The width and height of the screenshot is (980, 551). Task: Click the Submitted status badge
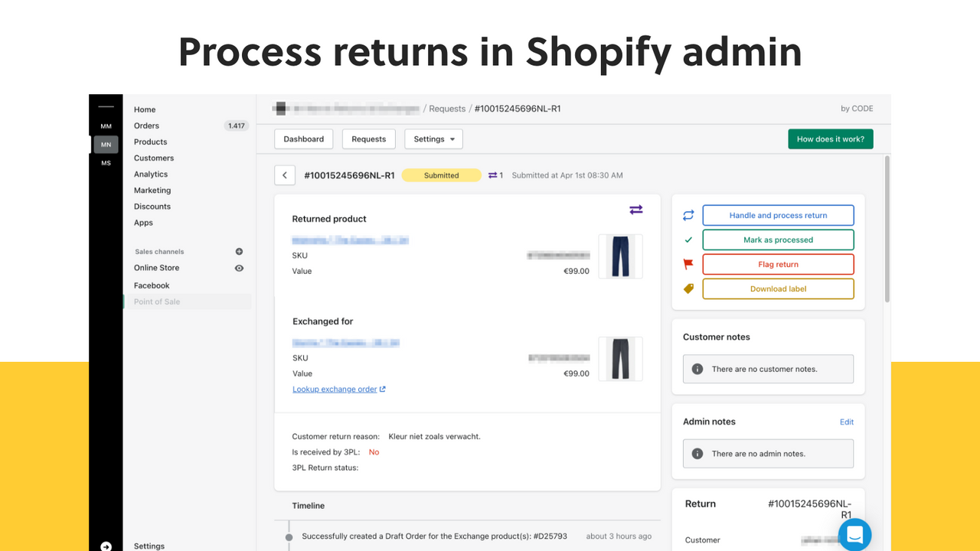point(442,175)
